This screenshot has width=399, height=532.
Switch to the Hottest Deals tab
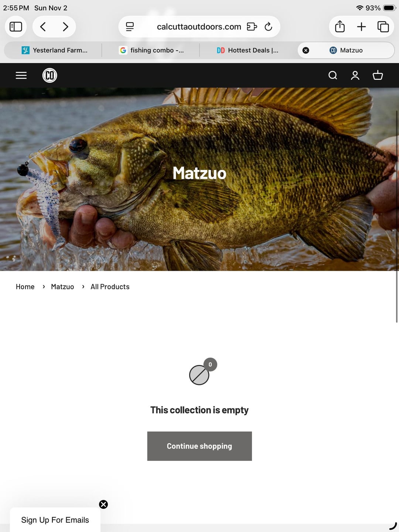click(248, 50)
